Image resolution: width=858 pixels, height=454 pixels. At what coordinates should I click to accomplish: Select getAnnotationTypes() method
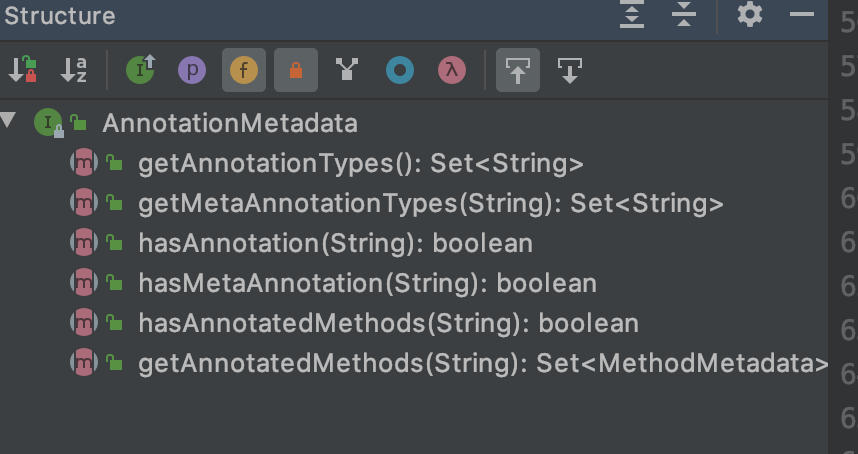[360, 163]
